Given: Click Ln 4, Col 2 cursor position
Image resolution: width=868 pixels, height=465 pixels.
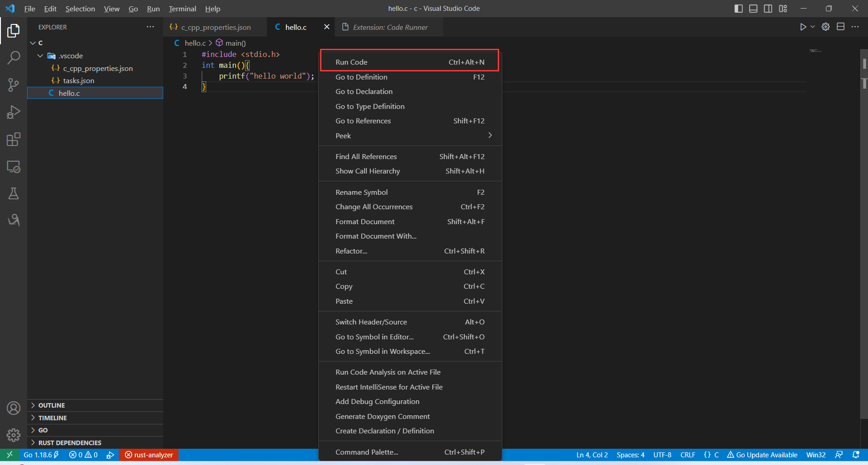Looking at the screenshot, I should (592, 455).
